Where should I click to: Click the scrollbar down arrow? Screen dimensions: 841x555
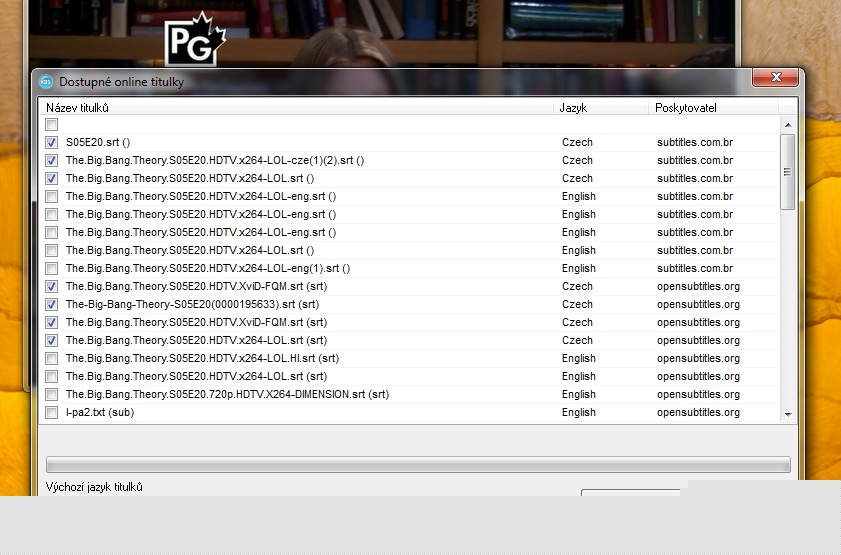pos(788,415)
